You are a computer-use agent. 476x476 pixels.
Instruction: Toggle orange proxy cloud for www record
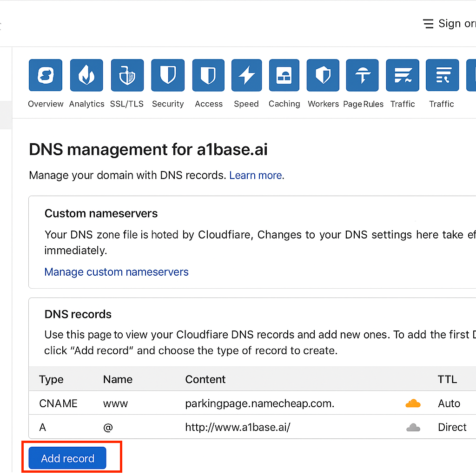point(413,403)
